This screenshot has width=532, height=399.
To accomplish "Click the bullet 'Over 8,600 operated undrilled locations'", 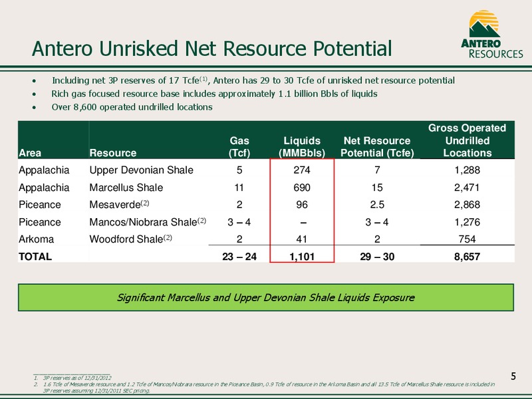I will (132, 107).
